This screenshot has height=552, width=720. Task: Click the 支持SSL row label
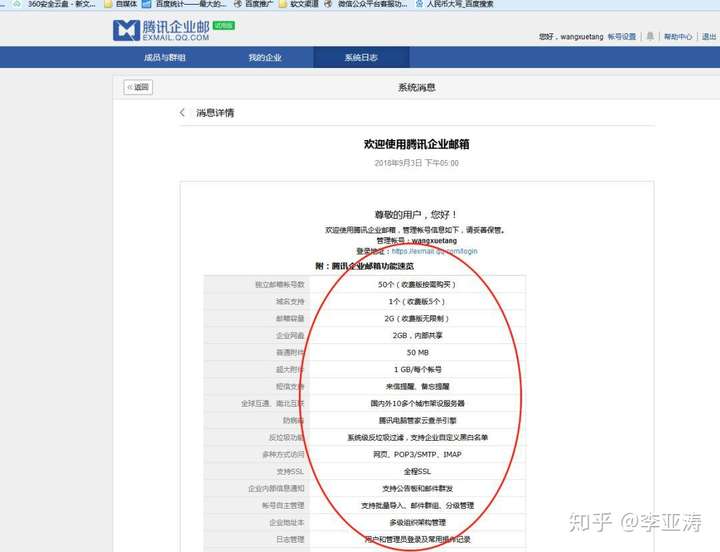pos(290,472)
